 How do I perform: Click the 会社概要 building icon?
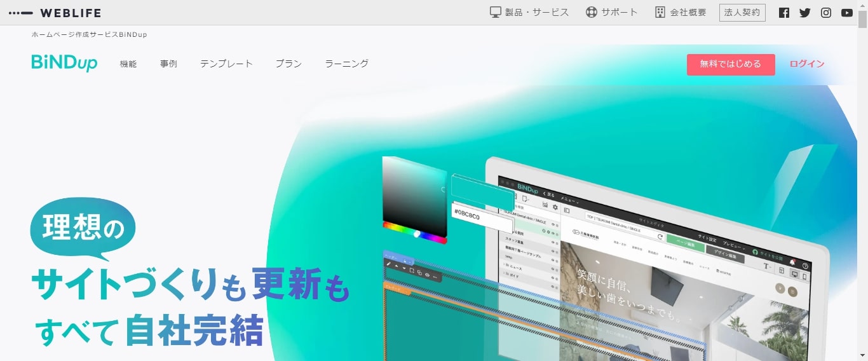660,12
